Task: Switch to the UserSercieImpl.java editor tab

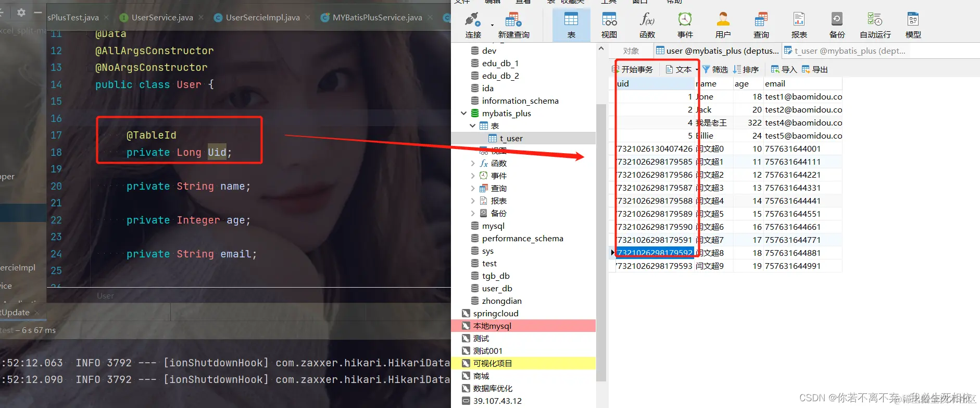Action: pos(262,17)
